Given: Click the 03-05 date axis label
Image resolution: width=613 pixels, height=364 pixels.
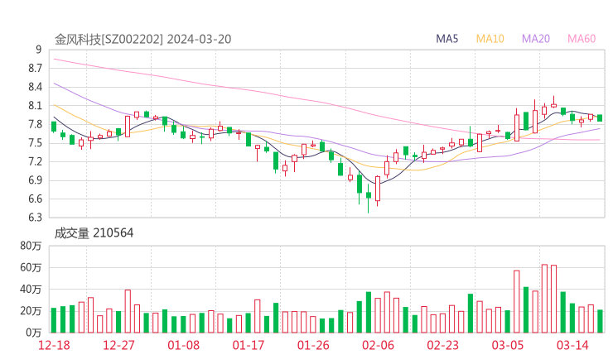Looking at the screenshot, I should click(x=508, y=345).
